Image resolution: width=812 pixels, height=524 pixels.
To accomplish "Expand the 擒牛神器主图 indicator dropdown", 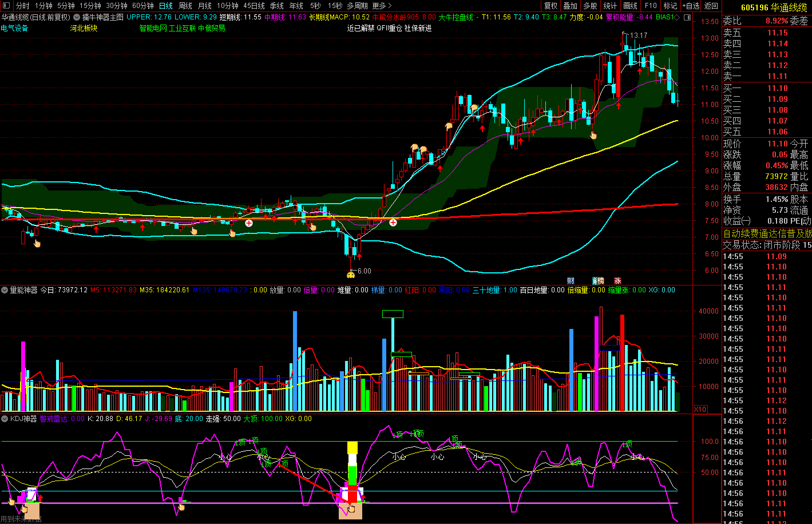I will (77, 17).
